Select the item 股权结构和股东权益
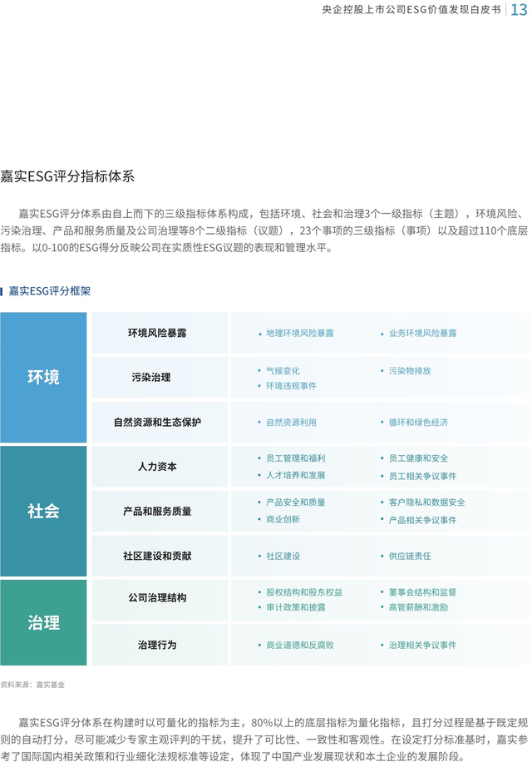This screenshot has width=532, height=762. (x=304, y=592)
